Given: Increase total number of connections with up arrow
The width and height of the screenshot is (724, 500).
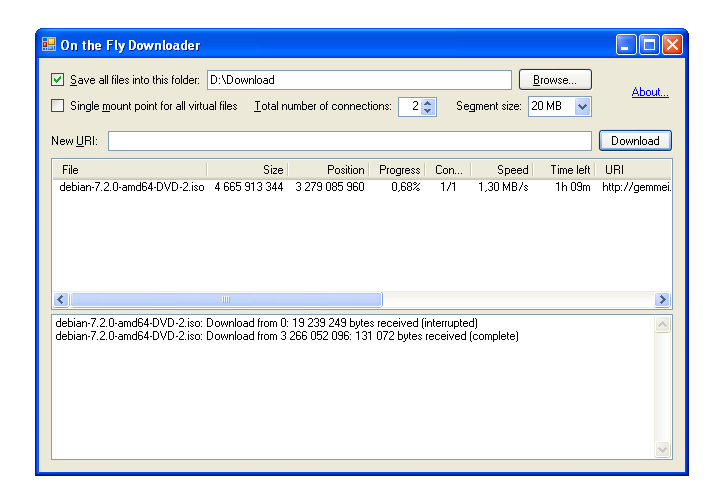Looking at the screenshot, I should coord(428,103).
